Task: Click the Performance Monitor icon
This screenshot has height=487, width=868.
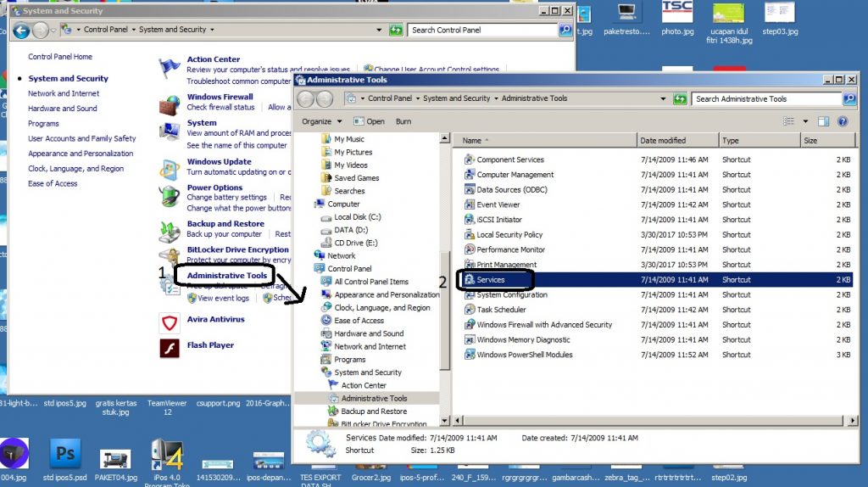Action: tap(470, 249)
